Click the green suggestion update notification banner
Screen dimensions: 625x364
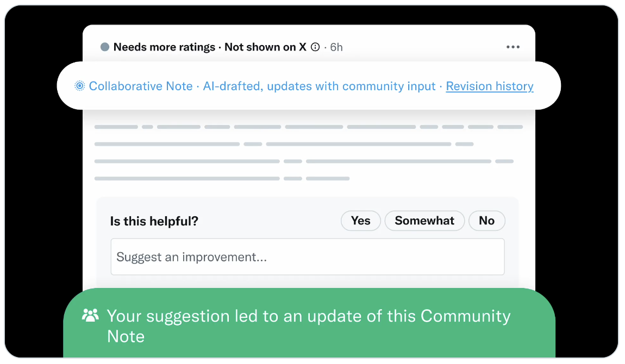[x=309, y=323]
